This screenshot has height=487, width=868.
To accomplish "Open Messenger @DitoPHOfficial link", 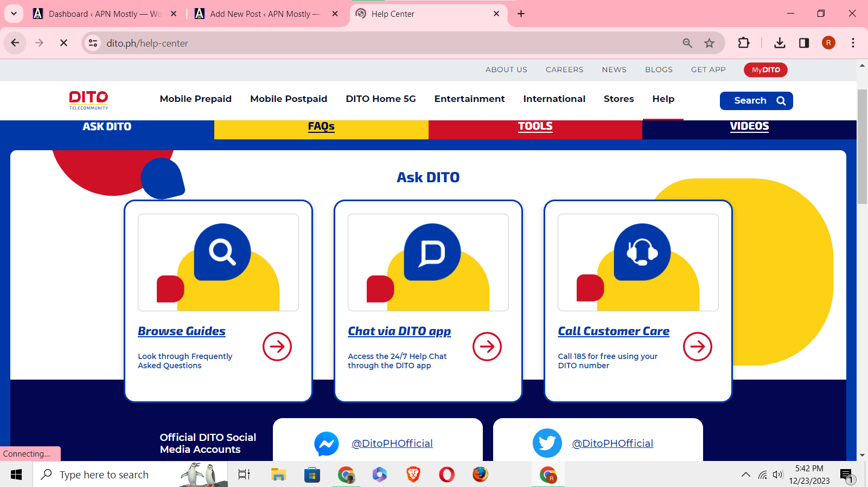I will click(392, 444).
